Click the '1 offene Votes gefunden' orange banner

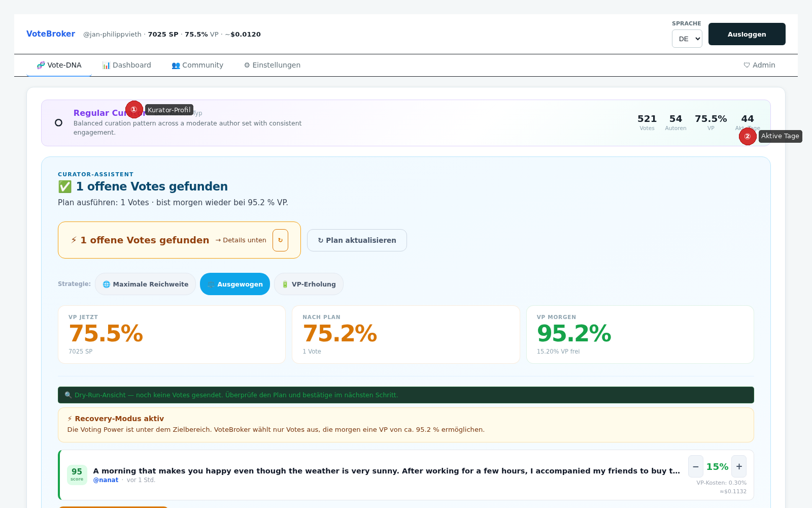pyautogui.click(x=179, y=240)
